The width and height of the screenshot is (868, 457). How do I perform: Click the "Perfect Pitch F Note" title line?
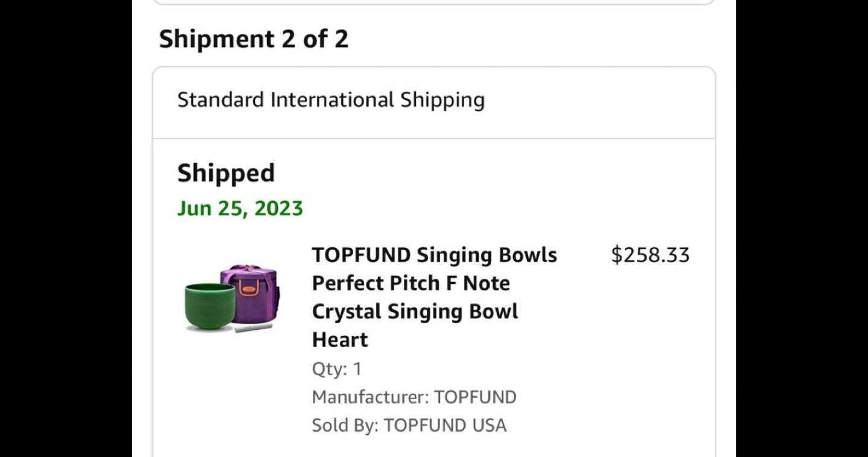pos(410,283)
